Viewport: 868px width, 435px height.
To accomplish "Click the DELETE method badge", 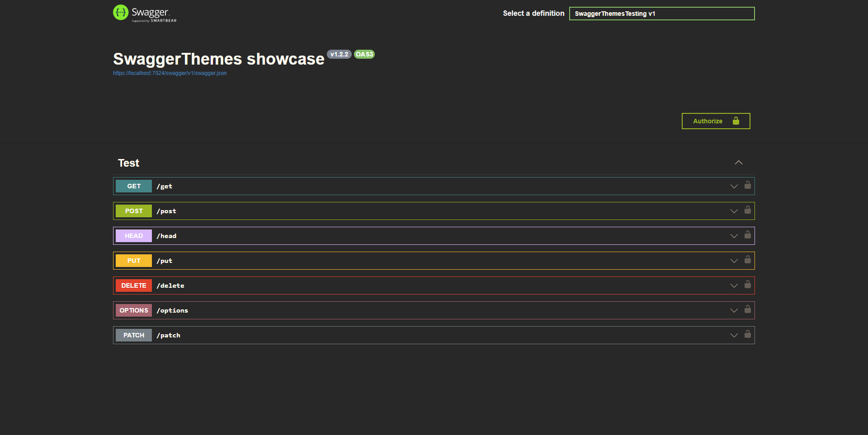I will point(134,285).
